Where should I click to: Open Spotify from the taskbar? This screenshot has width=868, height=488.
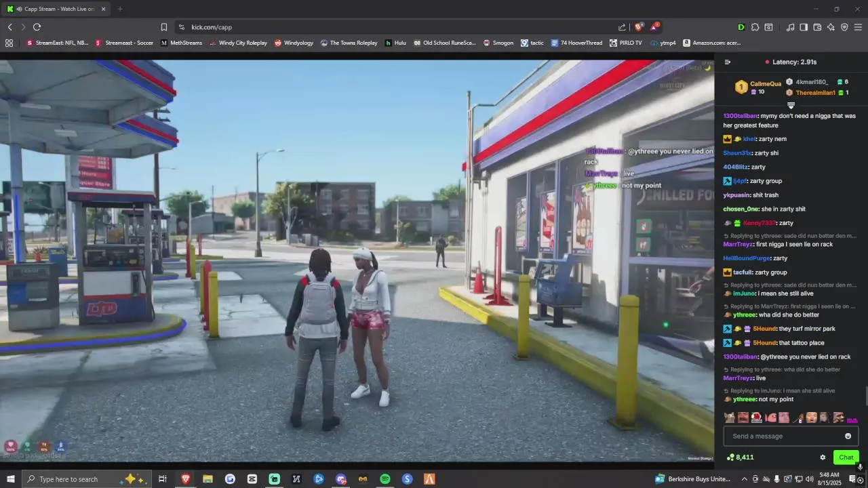click(x=385, y=479)
